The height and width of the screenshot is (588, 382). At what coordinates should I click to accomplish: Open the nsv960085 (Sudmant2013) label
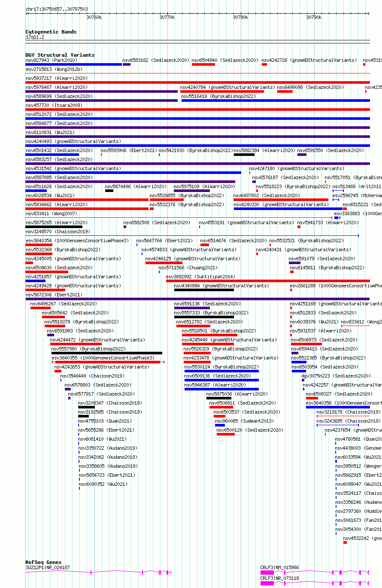click(x=244, y=421)
